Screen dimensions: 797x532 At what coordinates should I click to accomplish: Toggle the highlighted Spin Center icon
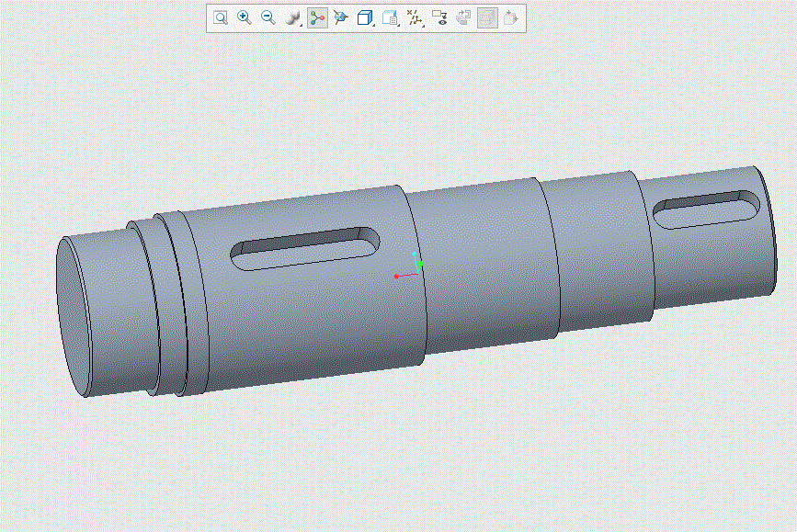point(317,18)
